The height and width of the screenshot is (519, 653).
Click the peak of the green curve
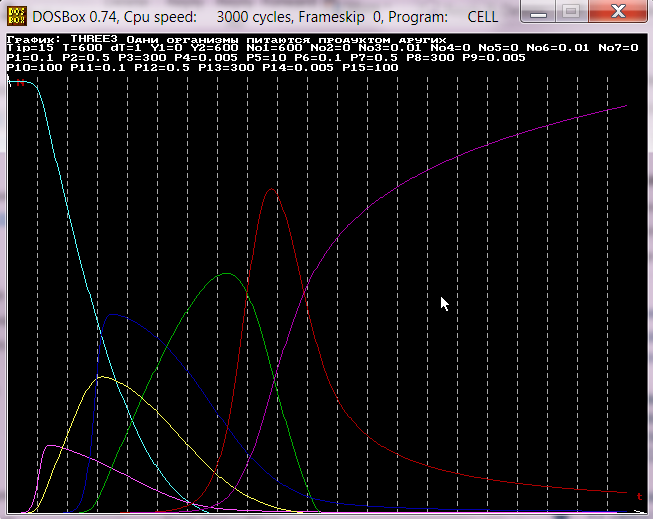pos(226,274)
